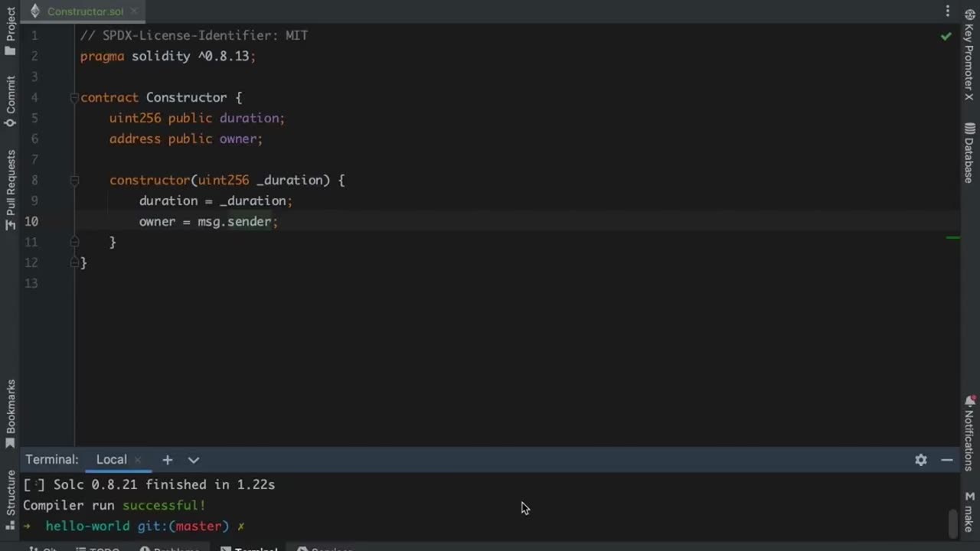Click the 'pragma' keyword on line 2
Viewport: 980px width, 551px height.
coord(102,56)
